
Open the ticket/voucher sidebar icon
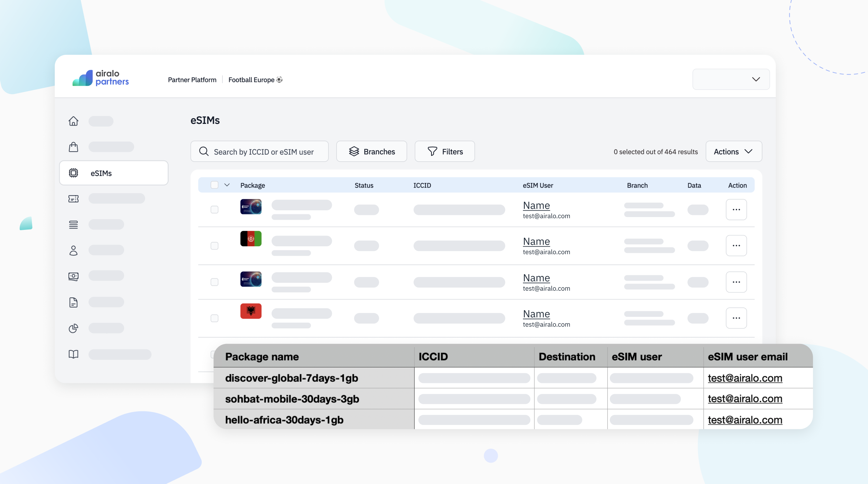[73, 198]
